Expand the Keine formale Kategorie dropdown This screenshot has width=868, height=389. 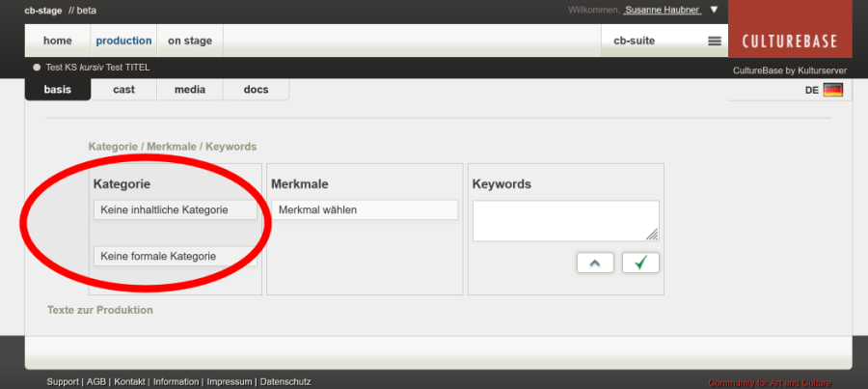(x=175, y=256)
